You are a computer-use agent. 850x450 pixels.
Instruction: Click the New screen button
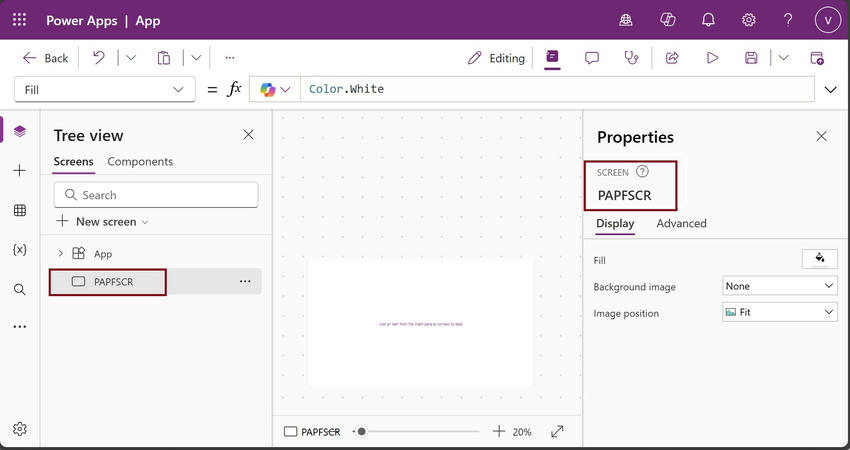[x=102, y=222]
